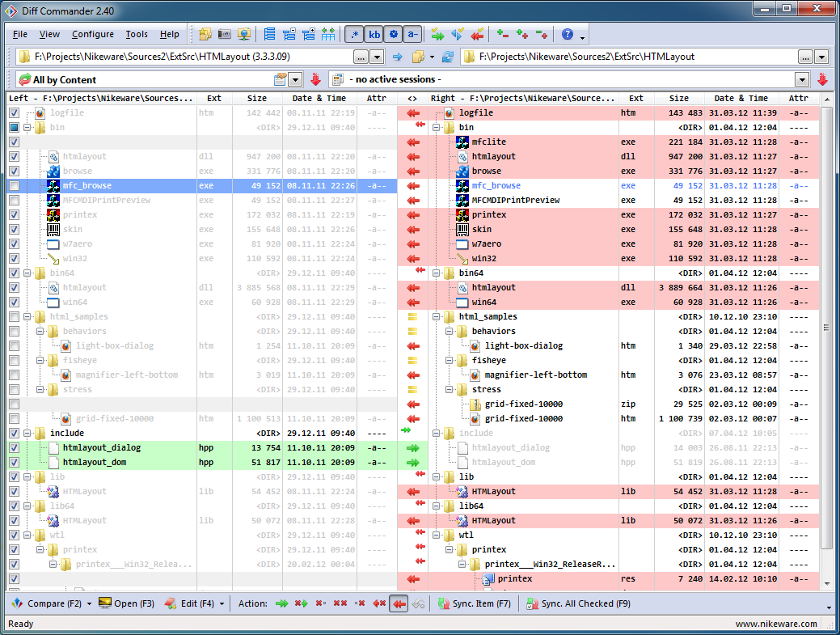Click the swap folders icon between paths
The image size is (840, 635).
418,57
